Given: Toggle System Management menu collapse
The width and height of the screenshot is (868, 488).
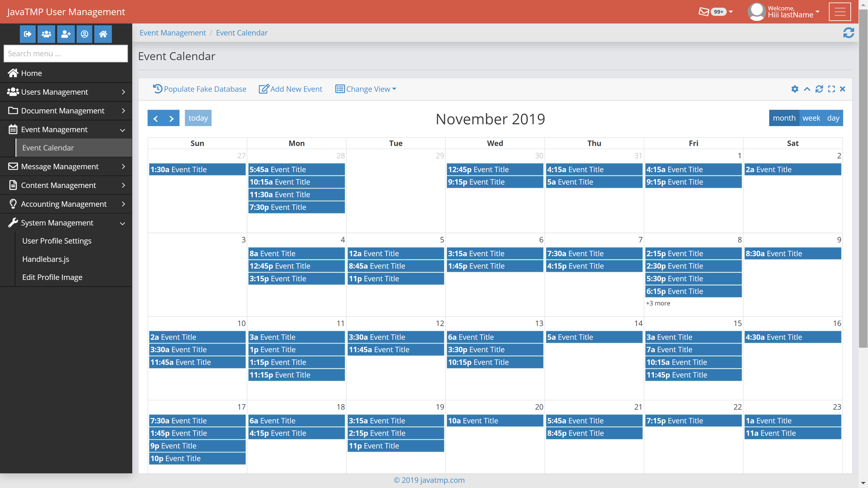Looking at the screenshot, I should pyautogui.click(x=66, y=222).
